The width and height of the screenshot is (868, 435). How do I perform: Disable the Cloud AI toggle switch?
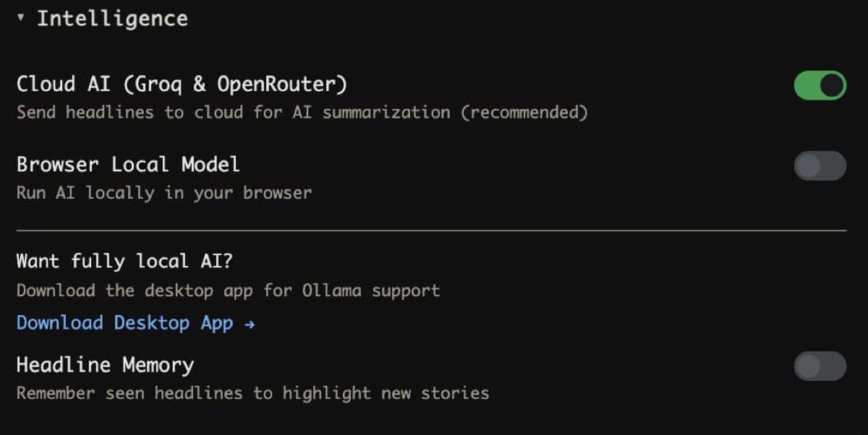(x=820, y=85)
